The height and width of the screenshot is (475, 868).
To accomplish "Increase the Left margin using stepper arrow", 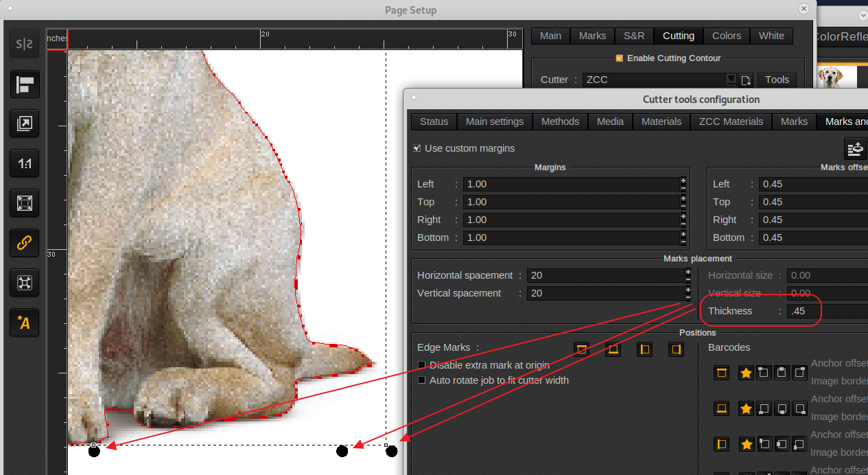I will (x=683, y=181).
